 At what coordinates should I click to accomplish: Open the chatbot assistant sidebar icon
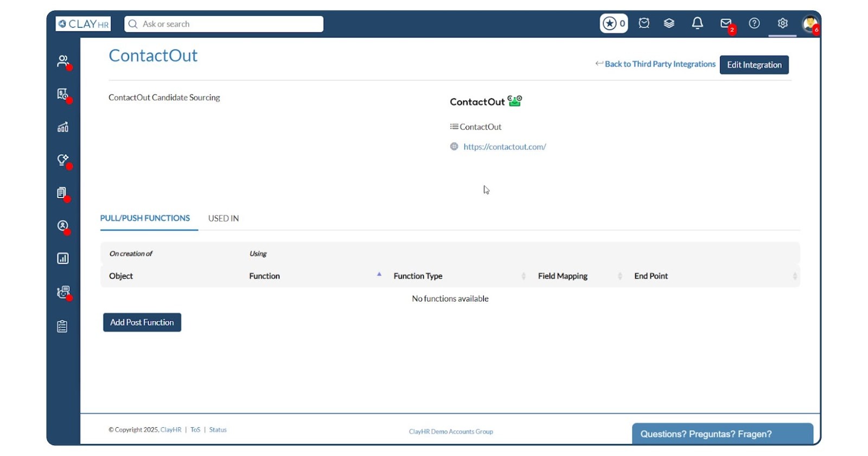[x=63, y=292]
